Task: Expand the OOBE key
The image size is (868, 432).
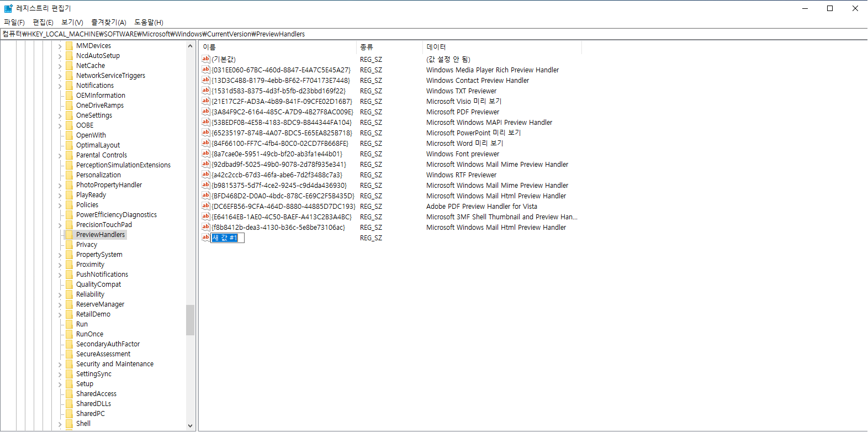Action: point(60,125)
